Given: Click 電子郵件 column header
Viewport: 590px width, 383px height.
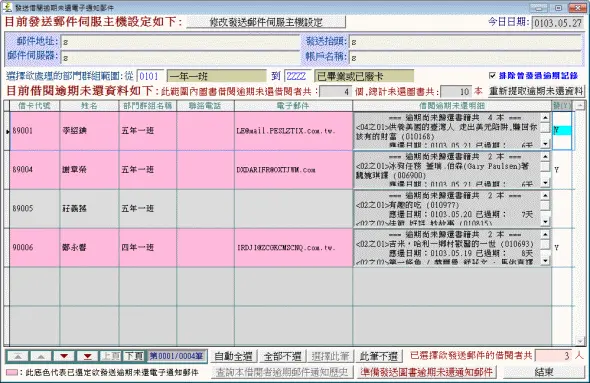Looking at the screenshot, I should 293,106.
